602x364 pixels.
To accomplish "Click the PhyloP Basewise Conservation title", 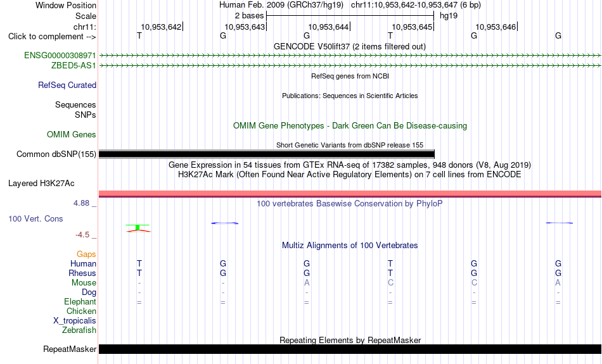I will [x=350, y=204].
